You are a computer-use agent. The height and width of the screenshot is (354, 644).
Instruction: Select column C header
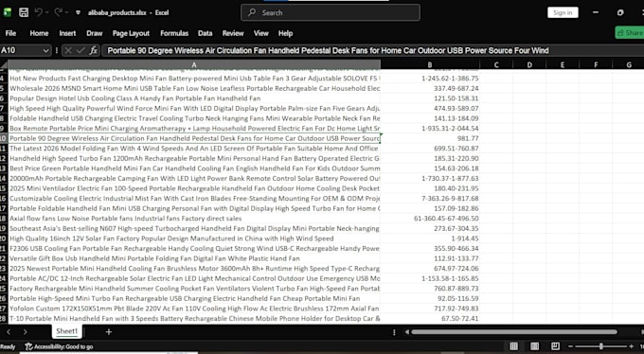pos(496,64)
